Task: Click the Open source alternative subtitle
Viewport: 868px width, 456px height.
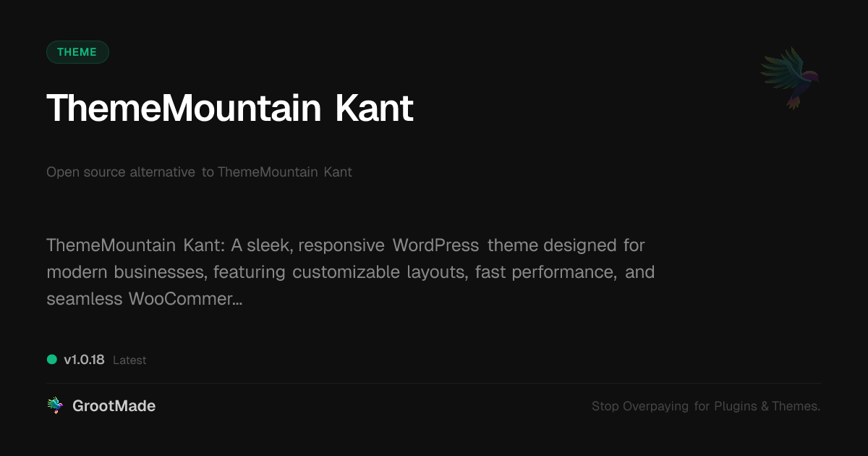Action: pyautogui.click(x=199, y=172)
